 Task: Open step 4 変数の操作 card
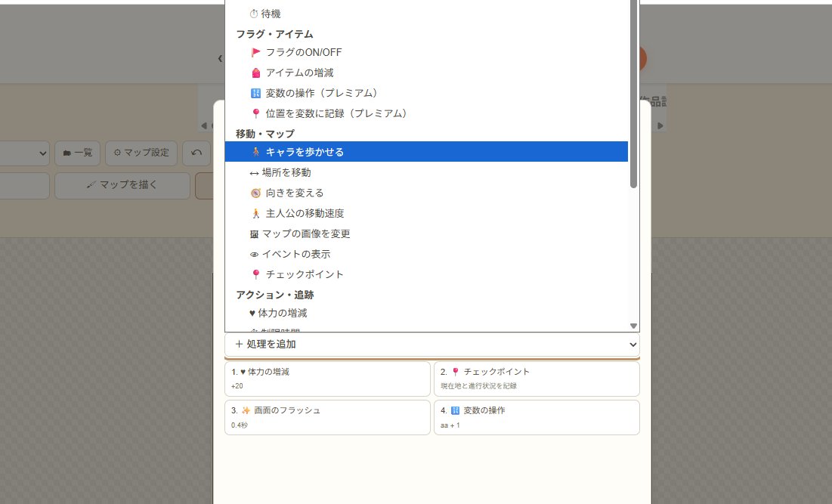coord(537,418)
